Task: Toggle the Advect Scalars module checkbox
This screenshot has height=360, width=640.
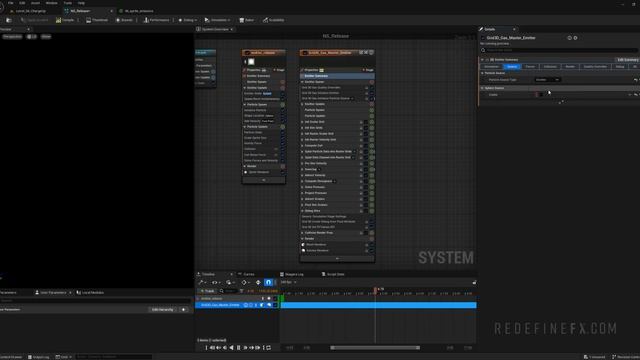Action: point(366,199)
